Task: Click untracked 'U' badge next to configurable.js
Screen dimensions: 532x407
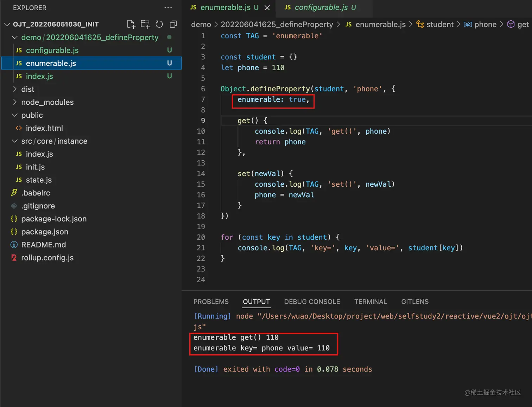Action: (x=170, y=50)
